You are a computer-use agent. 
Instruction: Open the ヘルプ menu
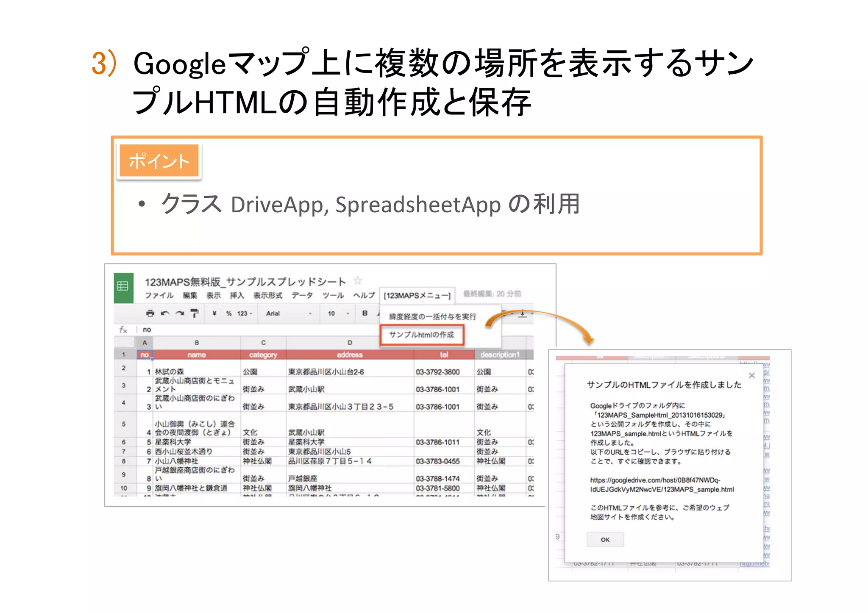tap(364, 295)
